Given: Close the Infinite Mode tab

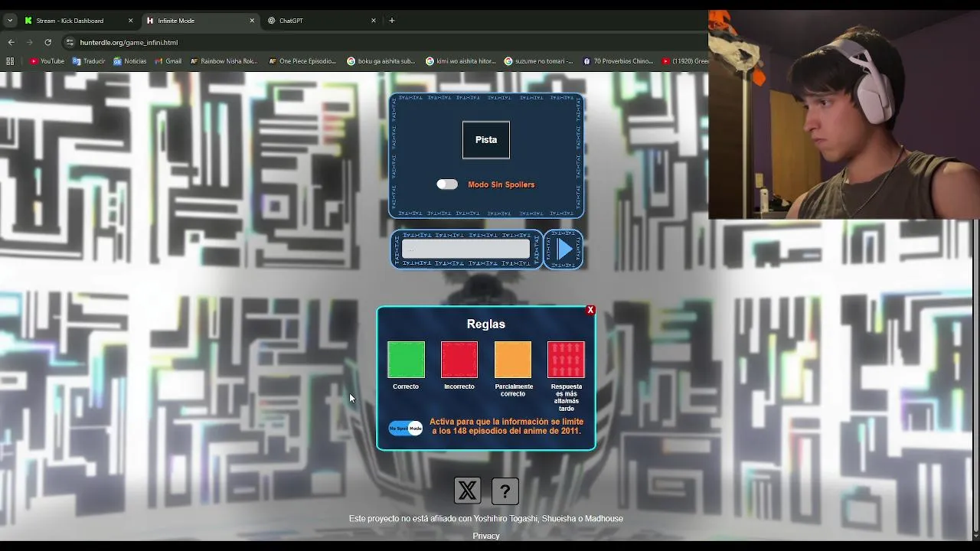Looking at the screenshot, I should pyautogui.click(x=252, y=21).
